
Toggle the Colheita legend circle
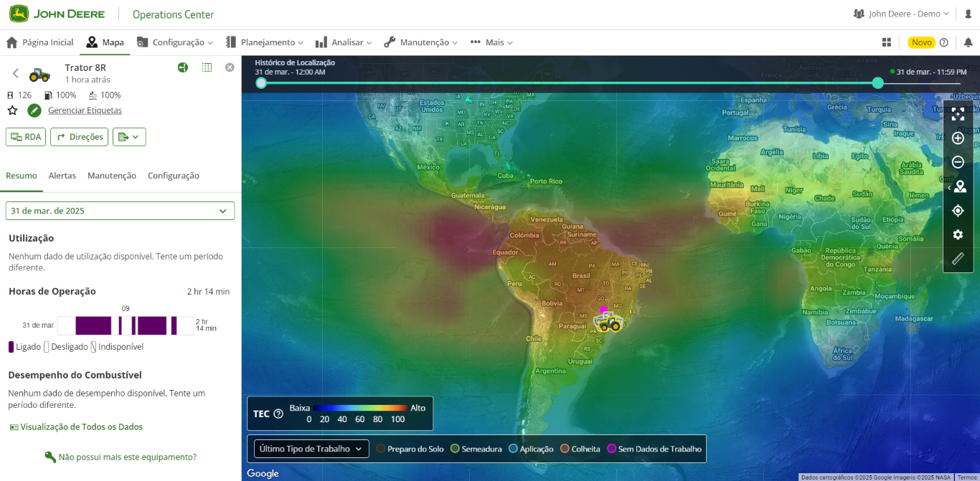click(x=565, y=449)
